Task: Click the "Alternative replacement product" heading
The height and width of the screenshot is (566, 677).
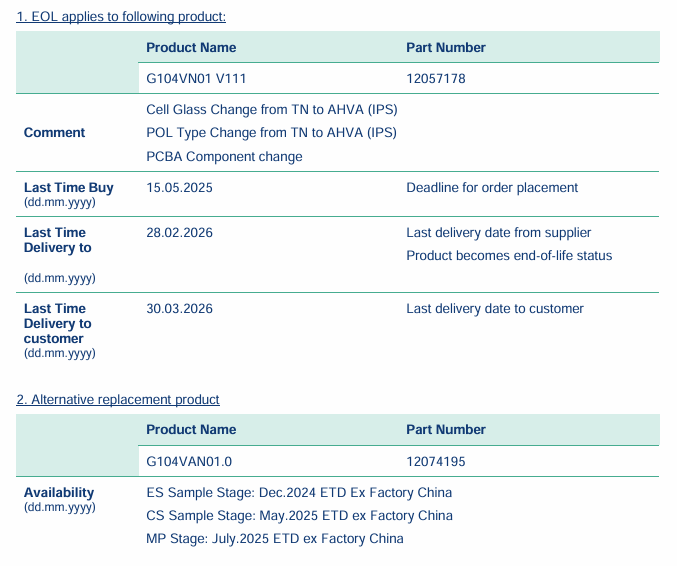Action: pyautogui.click(x=118, y=400)
